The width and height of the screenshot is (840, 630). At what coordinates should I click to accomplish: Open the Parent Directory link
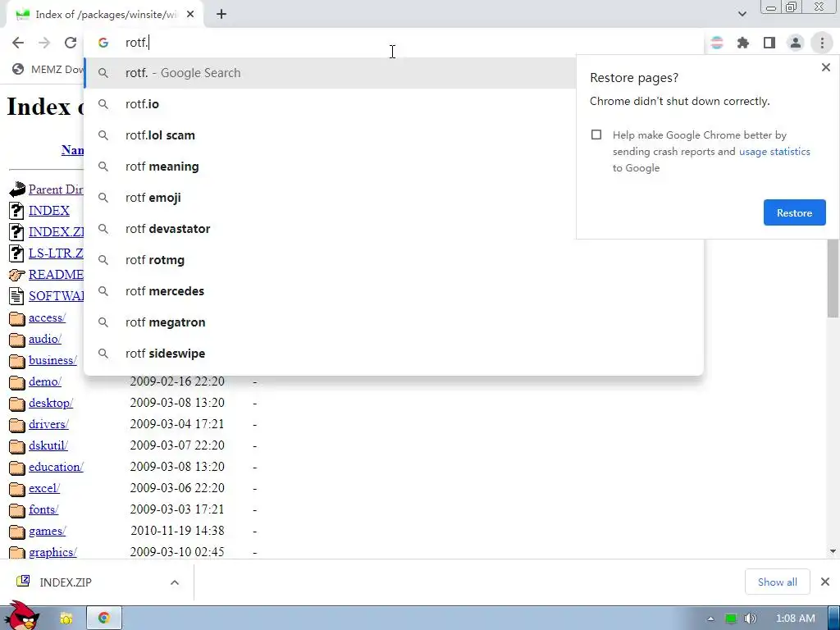pos(56,189)
